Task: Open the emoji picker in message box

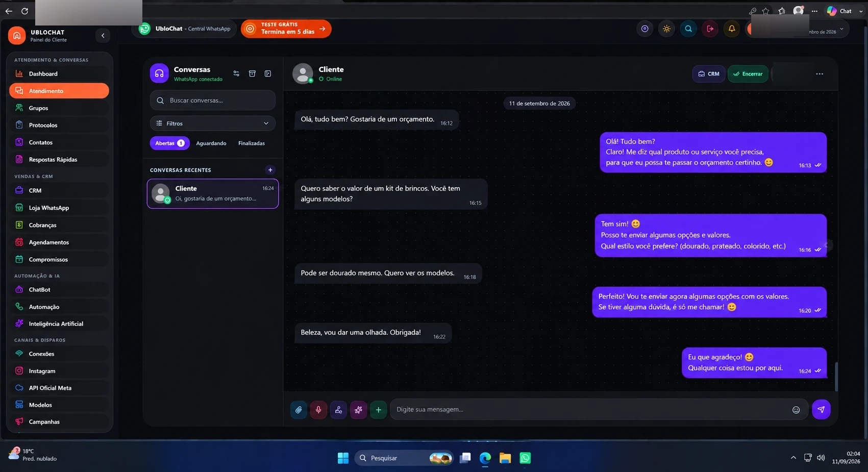Action: [796, 410]
